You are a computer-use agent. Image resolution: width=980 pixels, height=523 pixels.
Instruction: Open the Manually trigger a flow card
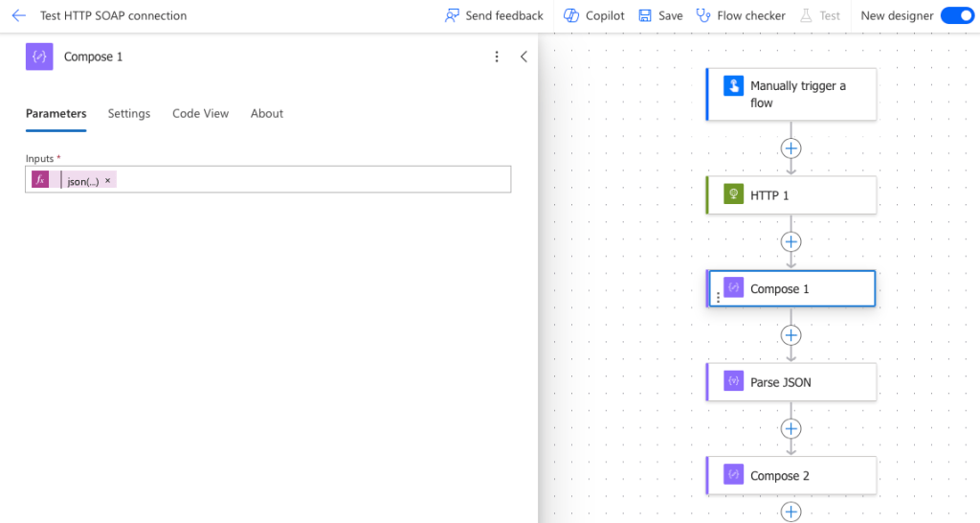[791, 94]
